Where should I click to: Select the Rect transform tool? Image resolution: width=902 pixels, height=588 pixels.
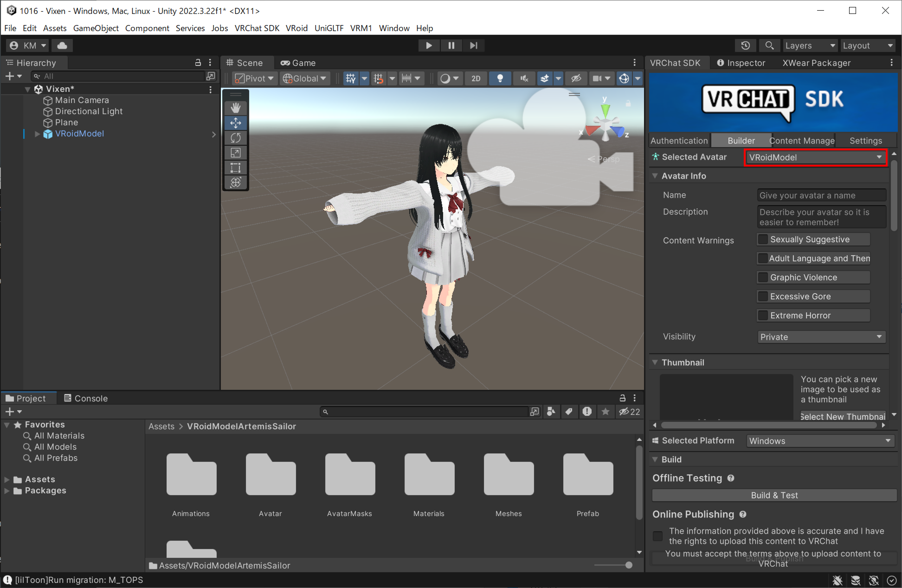235,168
